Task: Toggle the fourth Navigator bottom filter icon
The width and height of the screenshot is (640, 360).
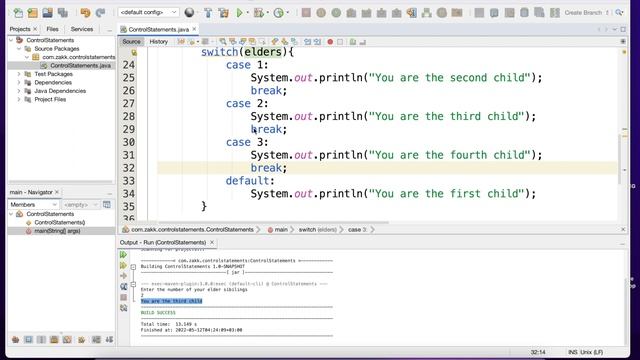Action: pos(54,340)
